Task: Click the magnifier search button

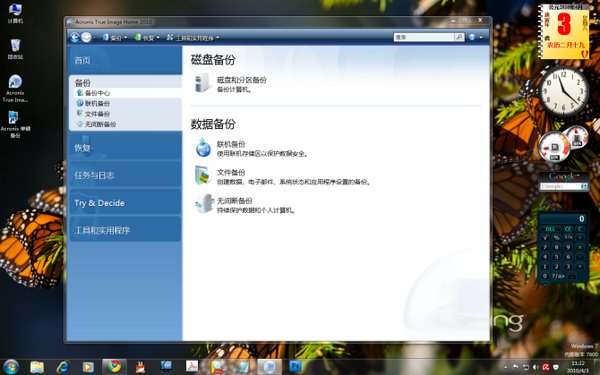Action: pyautogui.click(x=460, y=37)
